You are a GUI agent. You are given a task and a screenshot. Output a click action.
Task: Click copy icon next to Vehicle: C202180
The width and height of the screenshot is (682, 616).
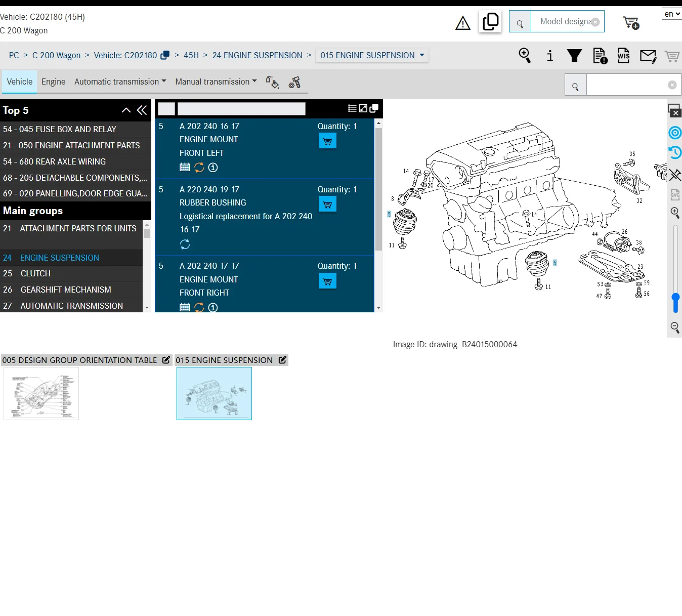[165, 55]
